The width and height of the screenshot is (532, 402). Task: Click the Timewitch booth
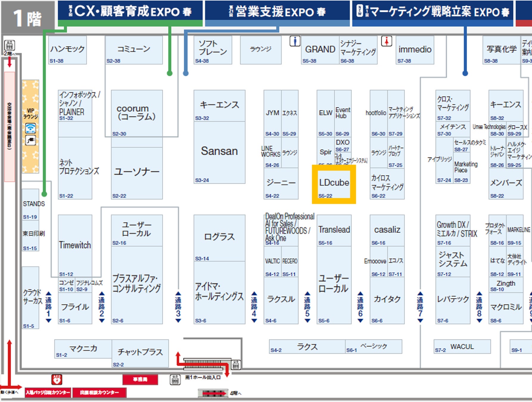(x=75, y=246)
